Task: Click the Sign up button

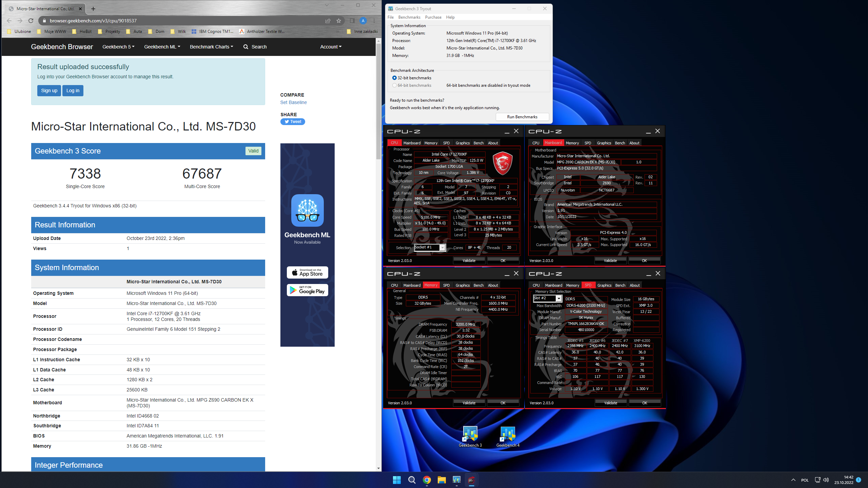Action: tap(49, 90)
